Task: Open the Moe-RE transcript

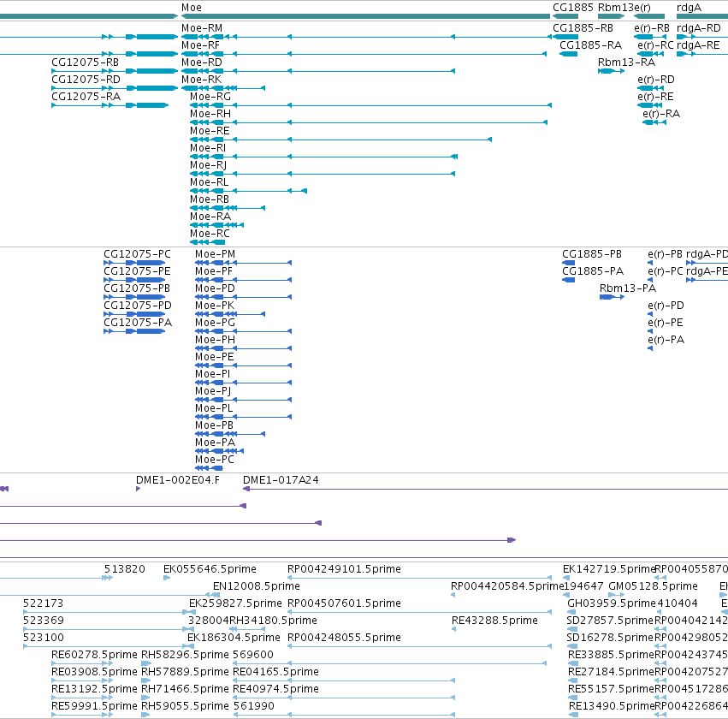Action: point(210,131)
